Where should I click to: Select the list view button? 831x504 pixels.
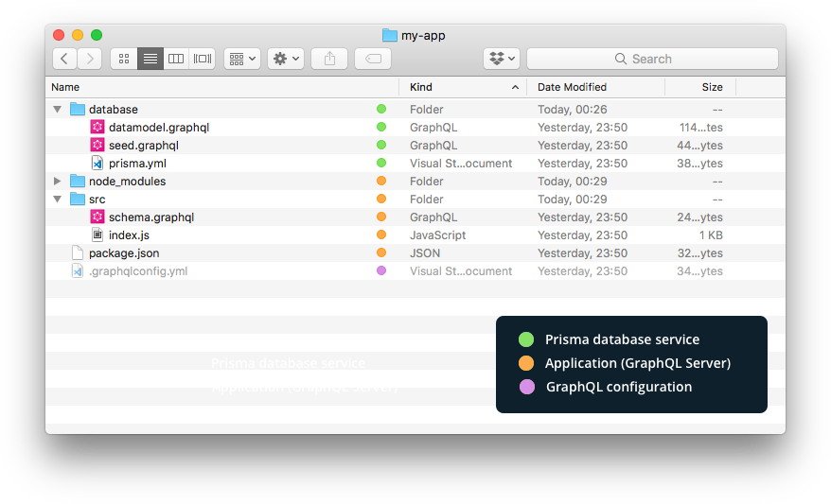click(150, 59)
